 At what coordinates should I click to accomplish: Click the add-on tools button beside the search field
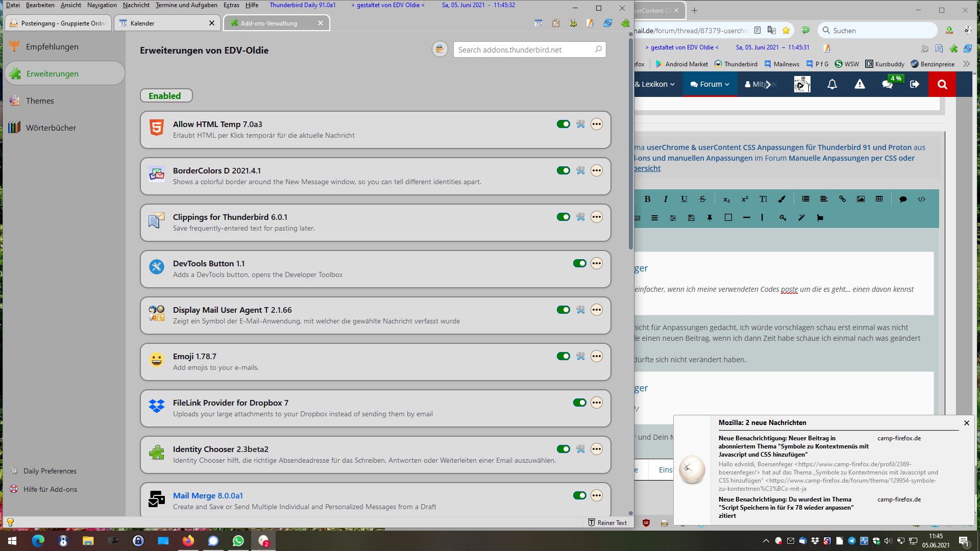click(439, 49)
